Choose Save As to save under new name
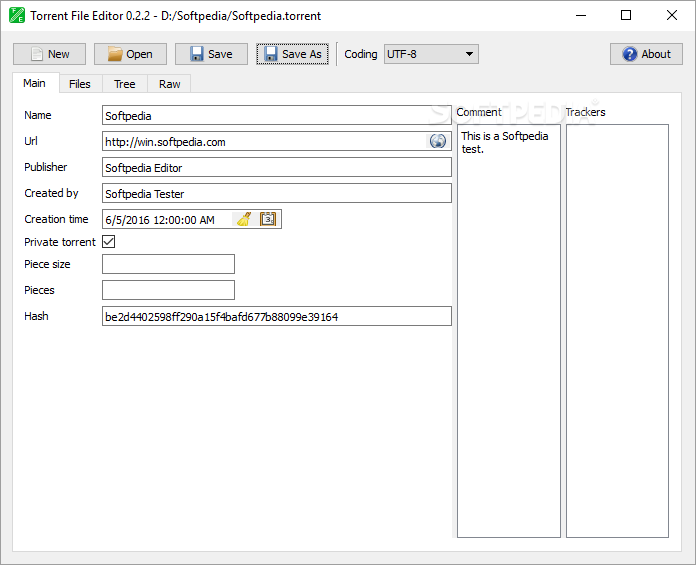This screenshot has height=565, width=696. pyautogui.click(x=293, y=54)
